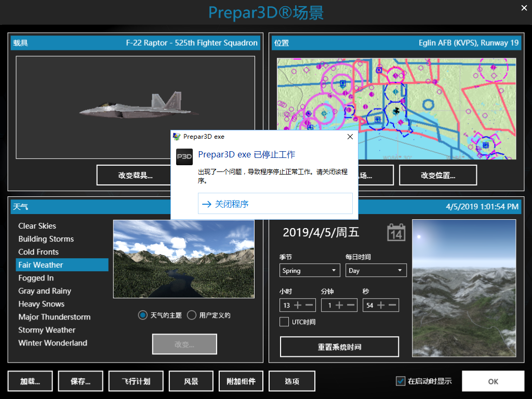
Task: Click the 重置系统时间 button
Action: (339, 347)
